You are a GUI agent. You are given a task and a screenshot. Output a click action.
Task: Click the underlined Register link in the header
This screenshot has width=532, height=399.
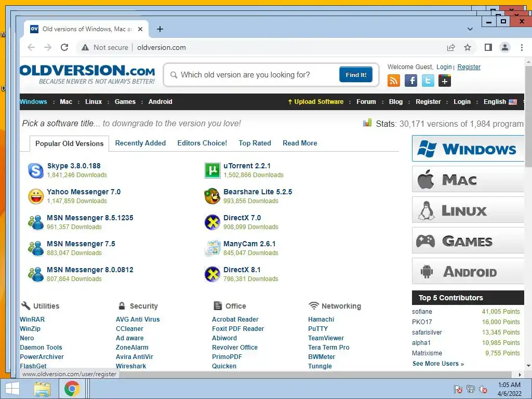pos(469,67)
